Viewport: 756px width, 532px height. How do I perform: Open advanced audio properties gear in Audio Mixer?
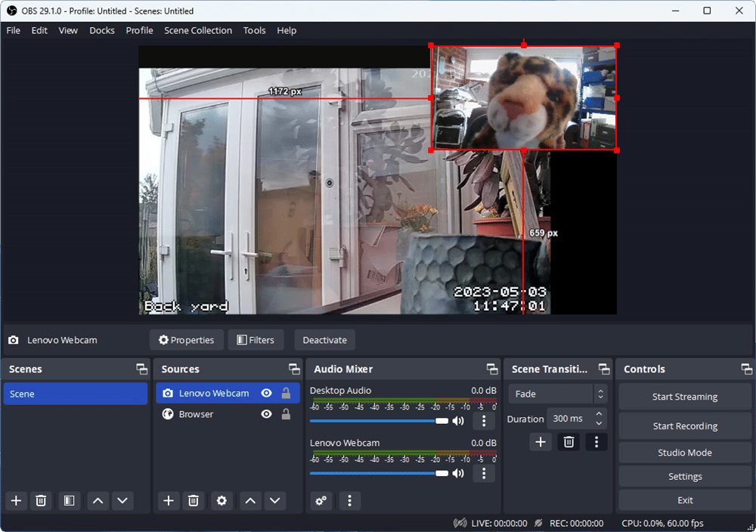pos(321,501)
